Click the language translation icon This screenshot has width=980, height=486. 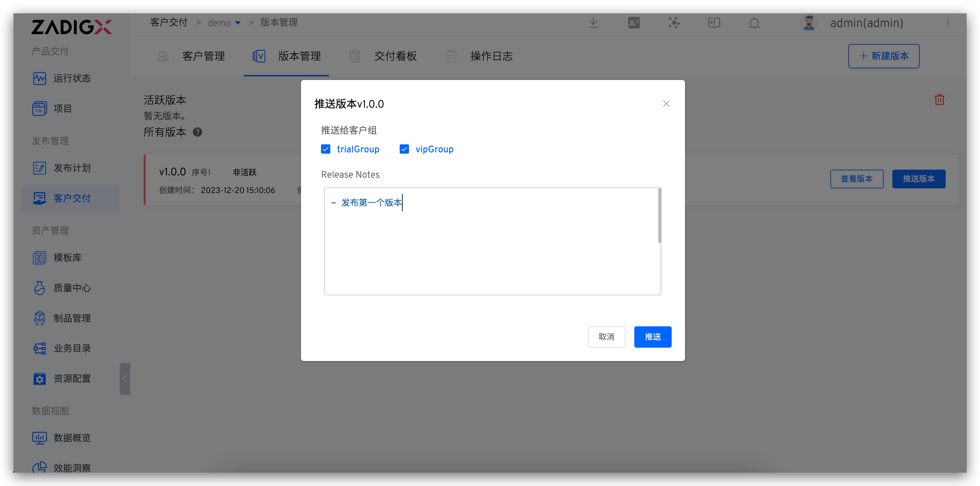pos(634,23)
